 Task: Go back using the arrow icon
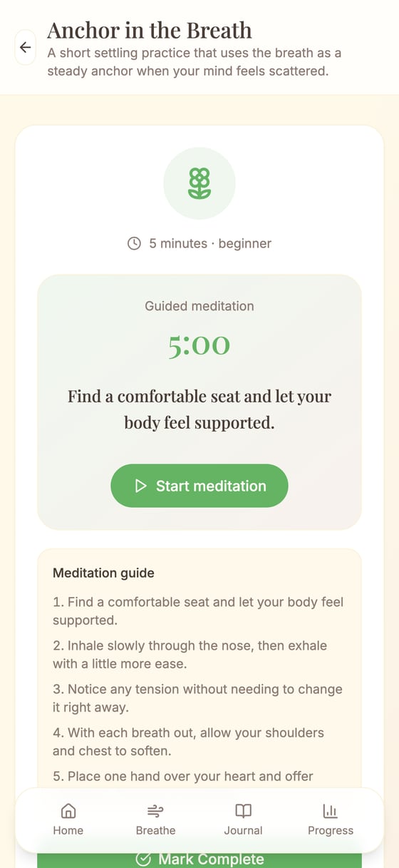pyautogui.click(x=26, y=48)
